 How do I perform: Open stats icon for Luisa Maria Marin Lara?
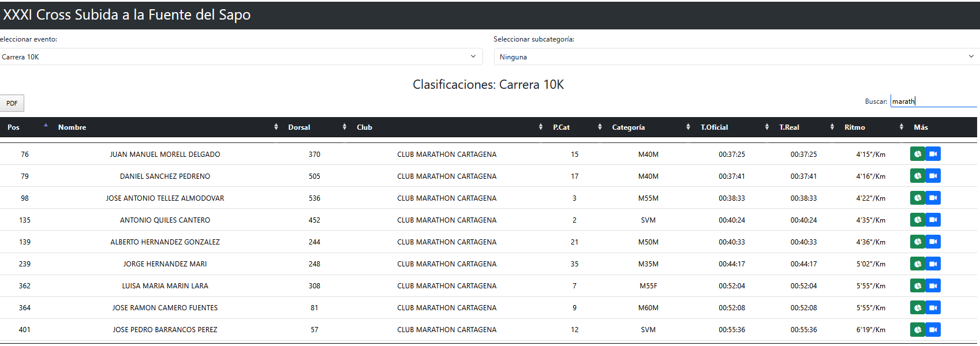(918, 285)
